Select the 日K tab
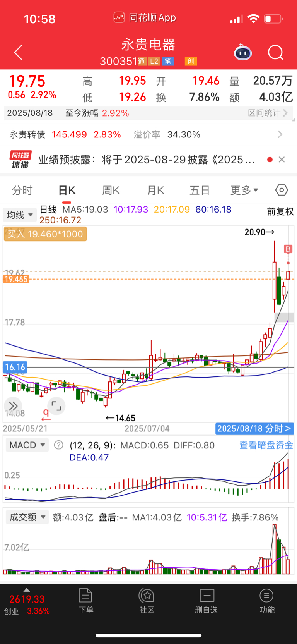The image size is (297, 644). [67, 190]
